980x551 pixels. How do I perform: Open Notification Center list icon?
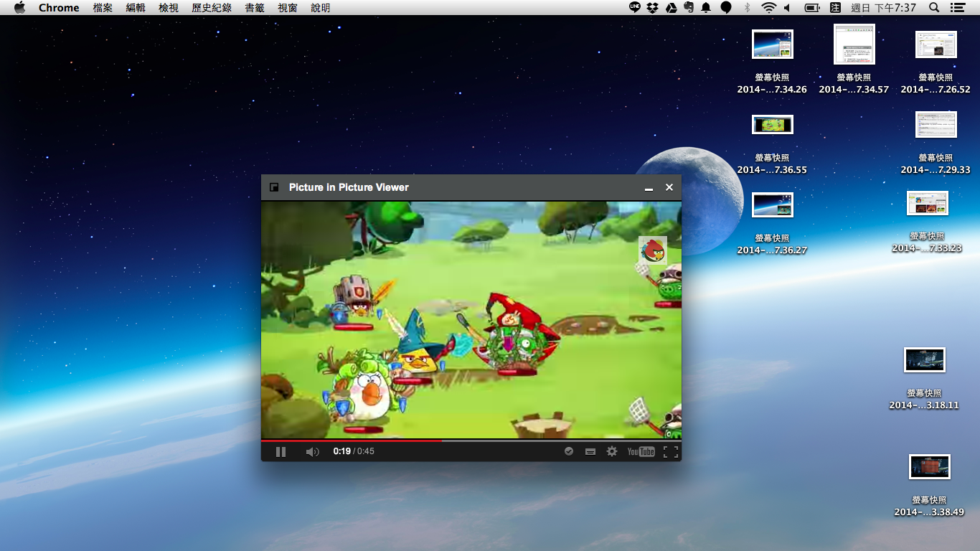click(x=957, y=8)
